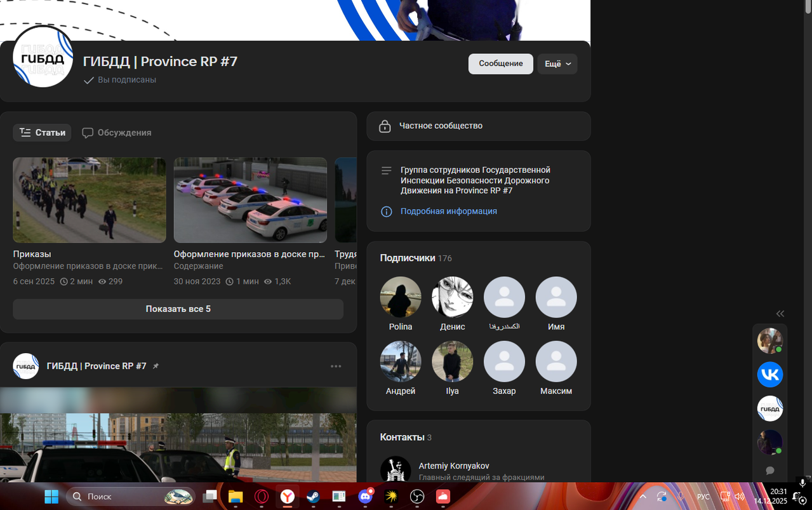The height and width of the screenshot is (510, 812).
Task: Click the messages bubble icon in sidebar
Action: 770,471
